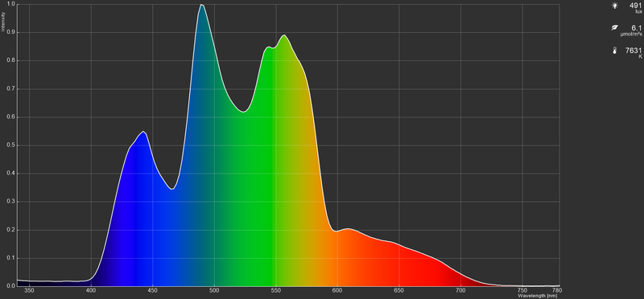Select the 7631 K temperature value
The height and width of the screenshot is (299, 644).
[634, 51]
